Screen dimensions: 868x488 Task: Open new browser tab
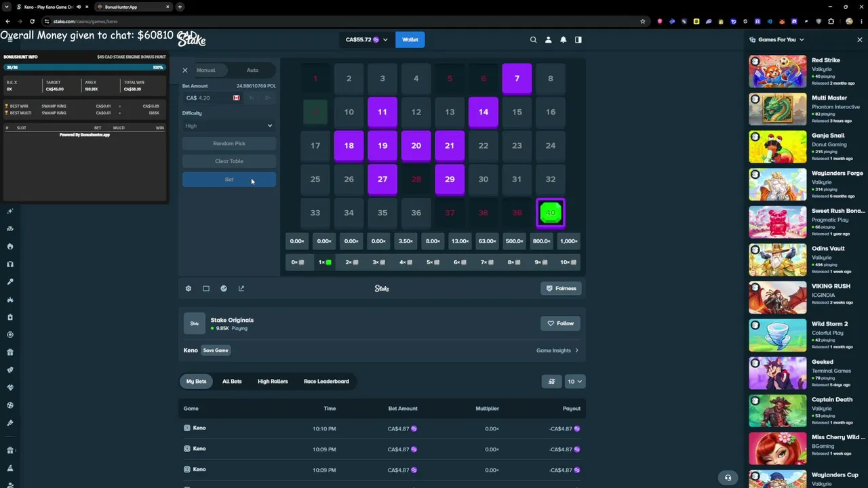(x=180, y=7)
